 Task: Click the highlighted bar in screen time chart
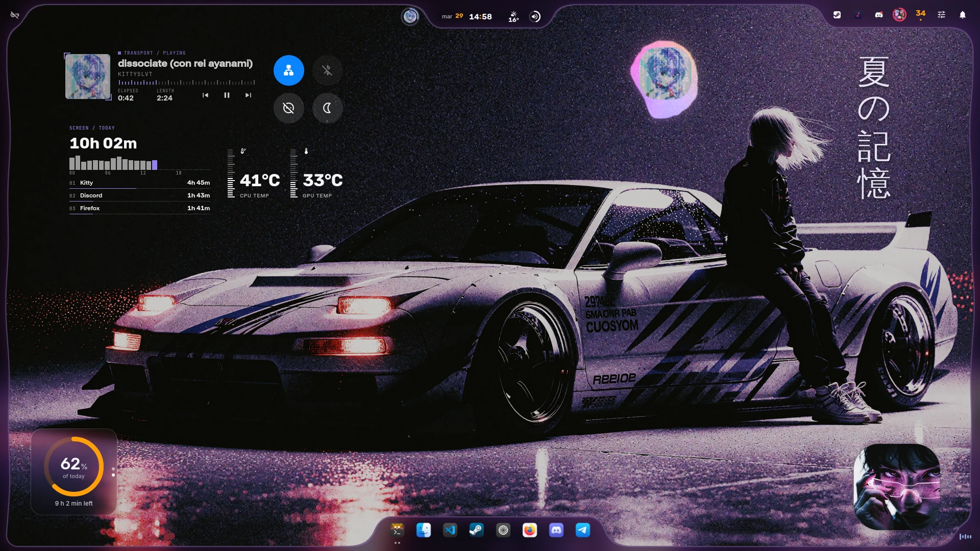tap(155, 165)
